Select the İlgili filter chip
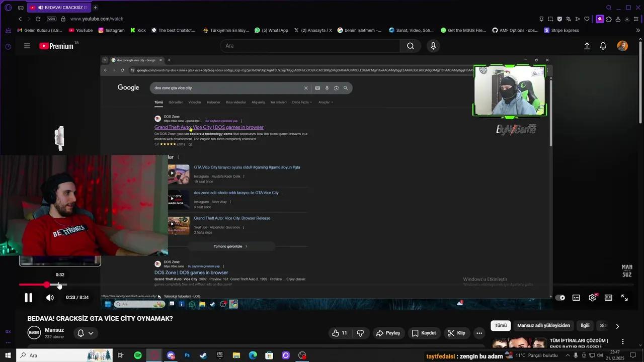Viewport: 644px width, 362px height. (585, 326)
